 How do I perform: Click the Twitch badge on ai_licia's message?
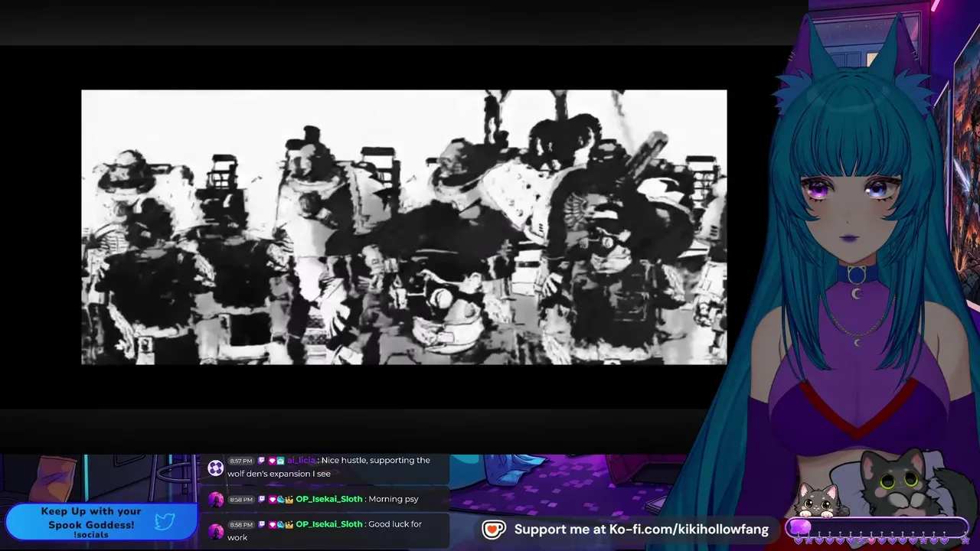pyautogui.click(x=261, y=461)
